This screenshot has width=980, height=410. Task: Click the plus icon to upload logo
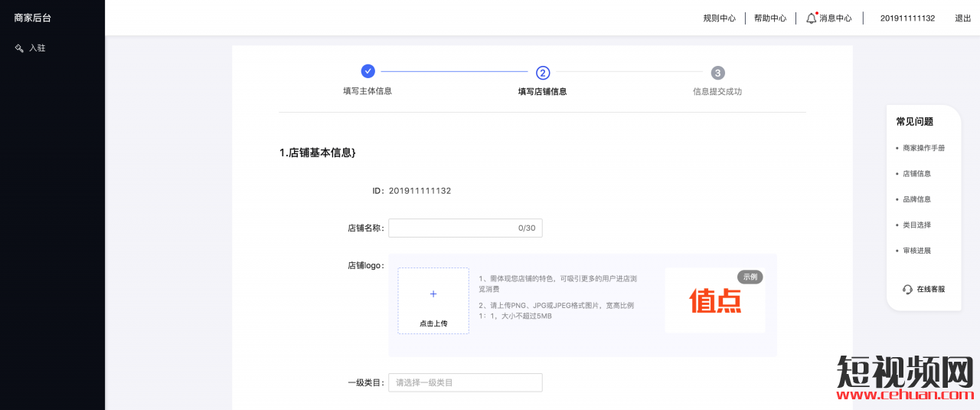point(433,294)
